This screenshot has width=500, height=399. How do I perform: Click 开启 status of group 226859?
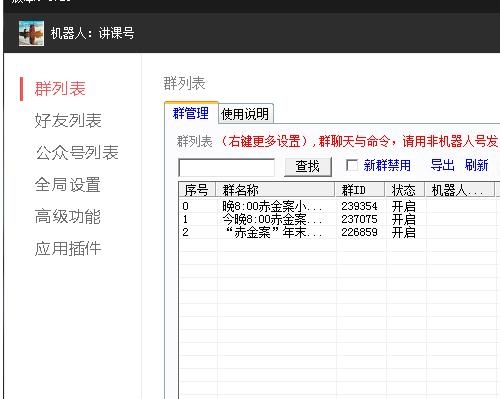(x=404, y=232)
